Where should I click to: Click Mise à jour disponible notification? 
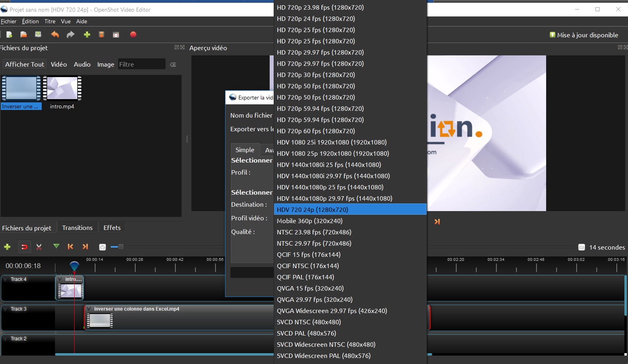[584, 35]
